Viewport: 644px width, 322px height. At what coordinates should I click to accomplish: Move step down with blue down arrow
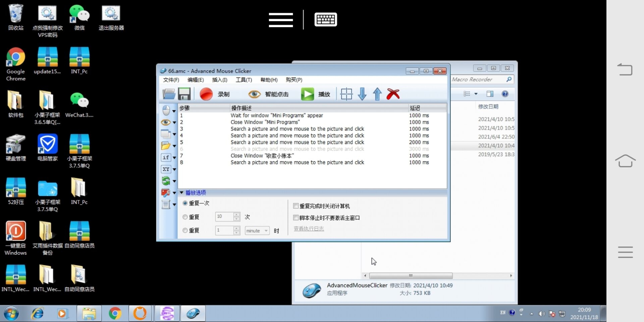pyautogui.click(x=362, y=94)
